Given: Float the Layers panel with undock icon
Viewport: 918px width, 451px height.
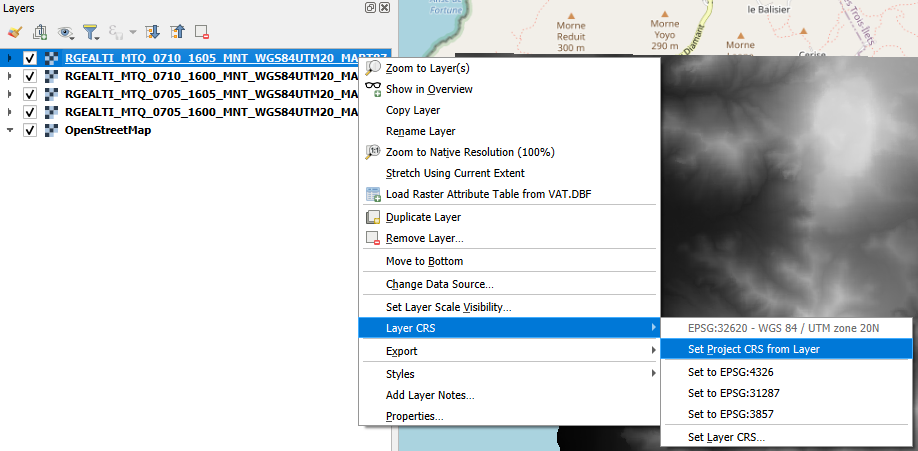Looking at the screenshot, I should (x=371, y=7).
